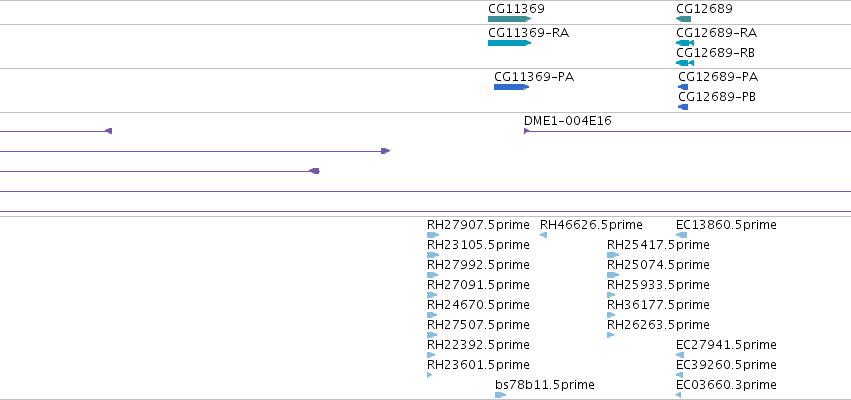This screenshot has width=851, height=400.
Task: Click the RH46626.5prime EST marker
Action: pos(543,235)
